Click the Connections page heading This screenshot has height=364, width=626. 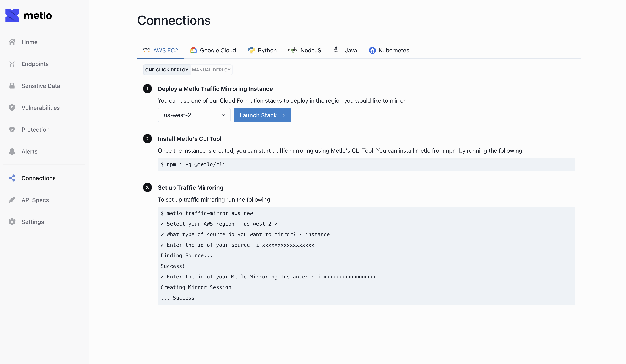point(174,20)
